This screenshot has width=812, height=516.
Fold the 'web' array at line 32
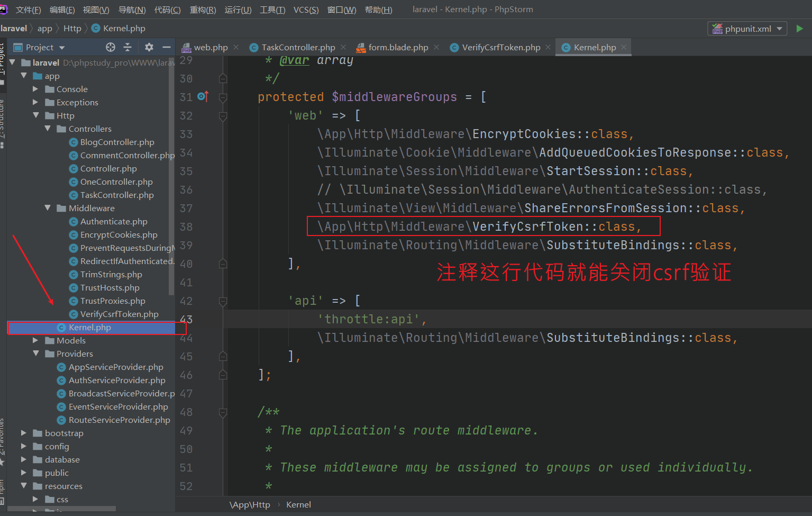click(x=223, y=116)
